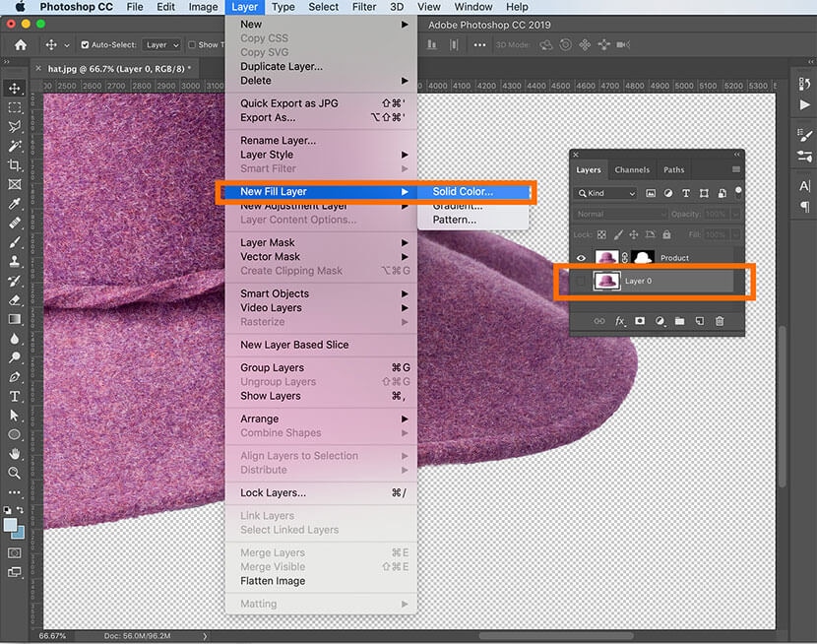Open the Auto-Select Layer dropdown
The width and height of the screenshot is (817, 644).
161,44
